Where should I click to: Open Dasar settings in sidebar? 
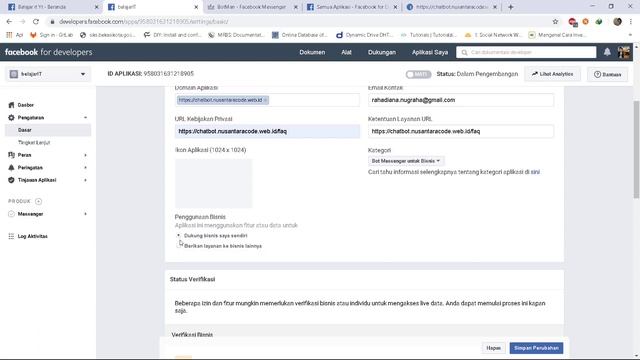(x=48, y=130)
